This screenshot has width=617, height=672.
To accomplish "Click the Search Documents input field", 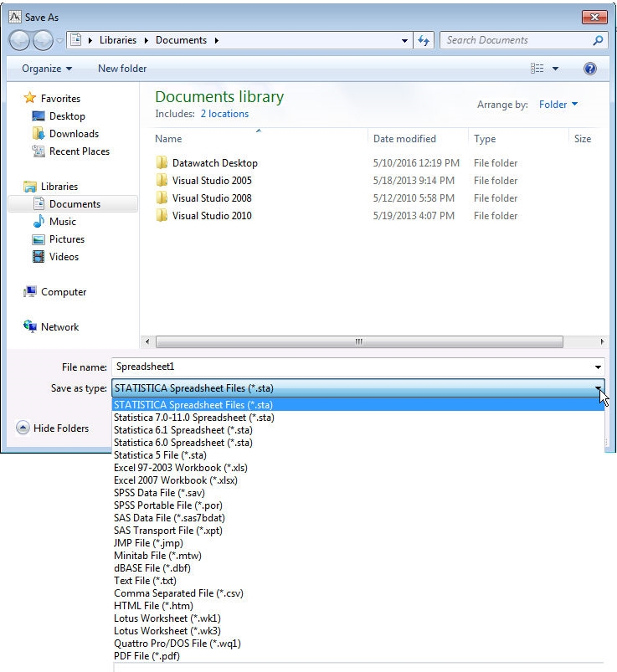I will (517, 40).
